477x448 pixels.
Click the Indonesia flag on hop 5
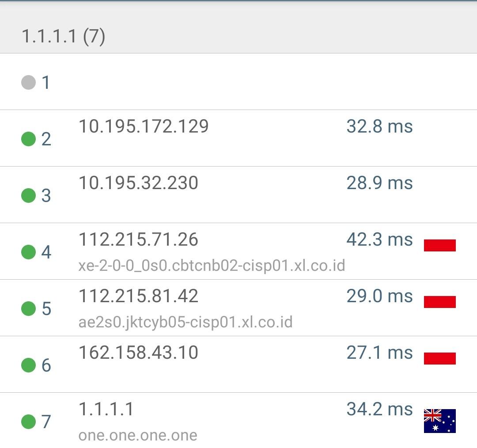click(x=439, y=302)
